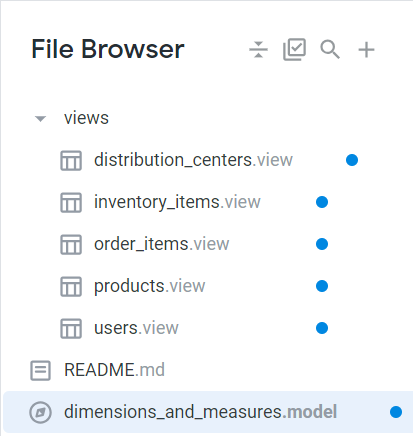The width and height of the screenshot is (413, 436).
Task: Click blue modified dot for products.view
Action: (x=322, y=286)
